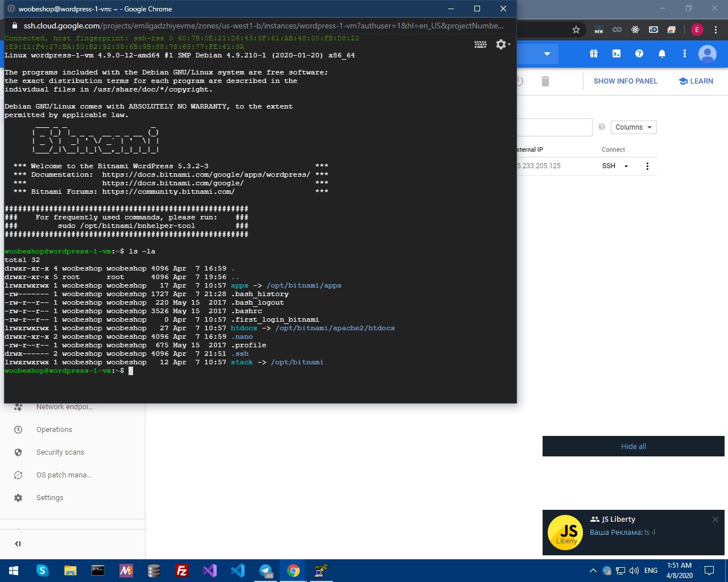Image resolution: width=728 pixels, height=582 pixels.
Task: Open the notifications bell in Cloud Console
Action: tap(662, 53)
